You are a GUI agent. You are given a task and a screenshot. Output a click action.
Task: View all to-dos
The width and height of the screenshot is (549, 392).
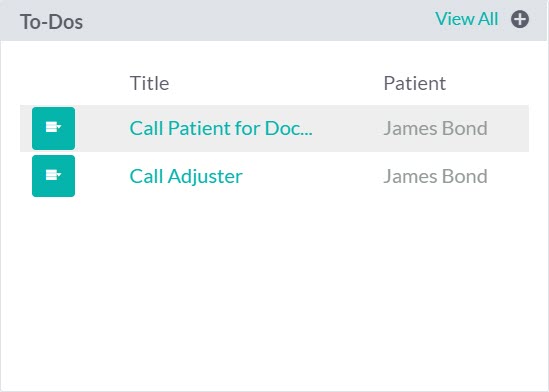tap(466, 19)
